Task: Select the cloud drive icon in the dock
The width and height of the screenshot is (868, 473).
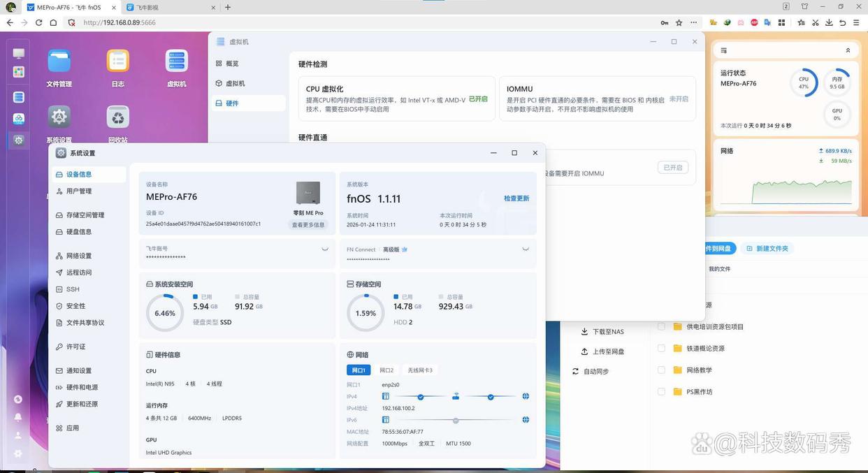Action: tap(19, 119)
